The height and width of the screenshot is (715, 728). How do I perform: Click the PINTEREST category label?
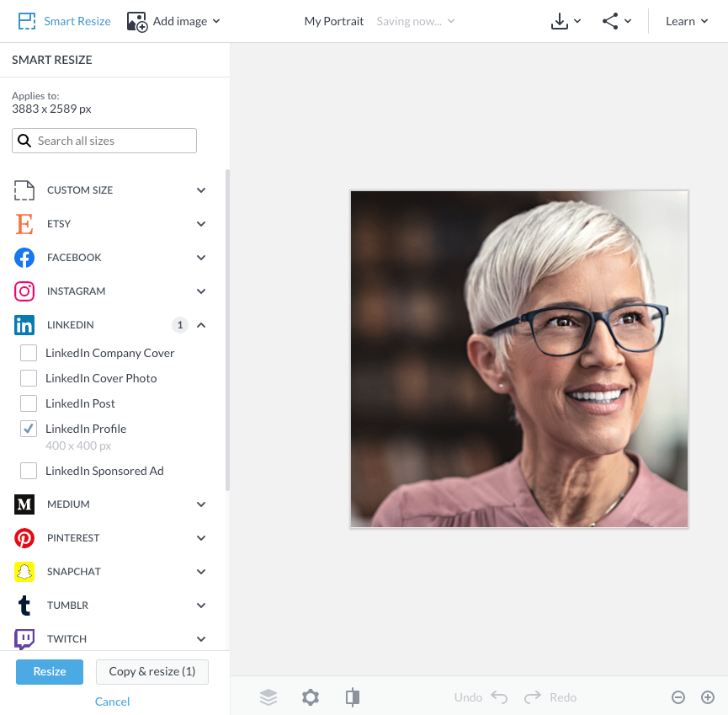point(73,538)
